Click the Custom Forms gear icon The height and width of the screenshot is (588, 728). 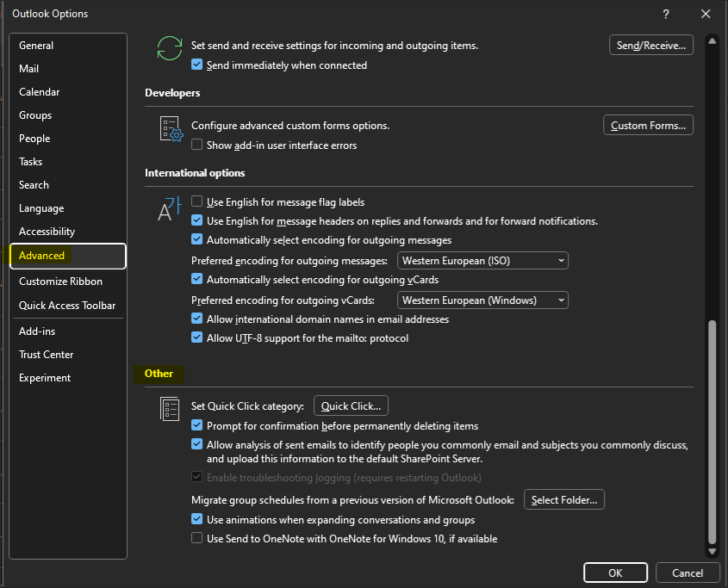pyautogui.click(x=170, y=128)
